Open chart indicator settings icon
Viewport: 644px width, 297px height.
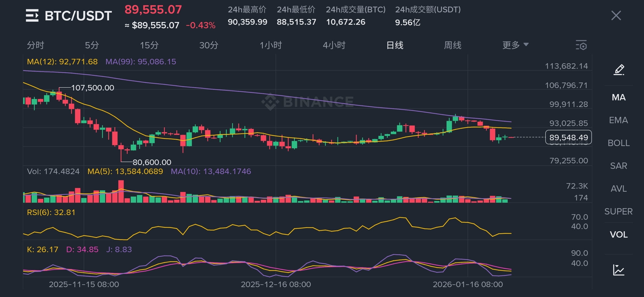click(x=581, y=45)
